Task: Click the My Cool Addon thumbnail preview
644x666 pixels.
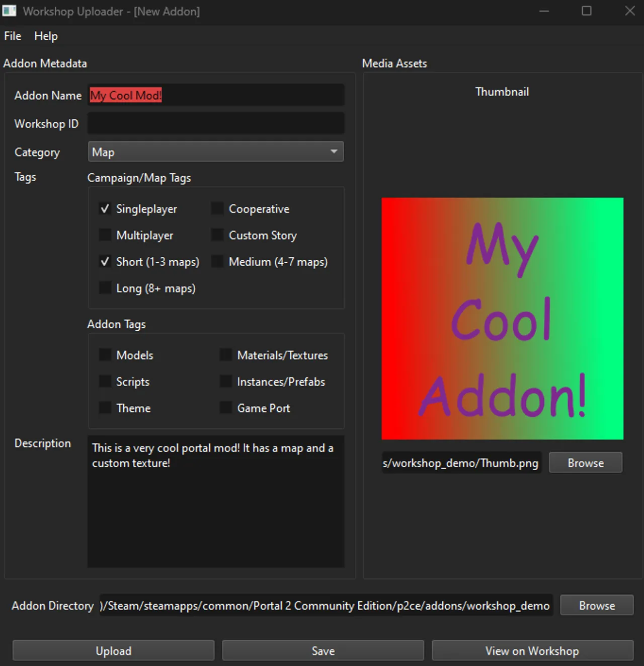Action: (502, 319)
